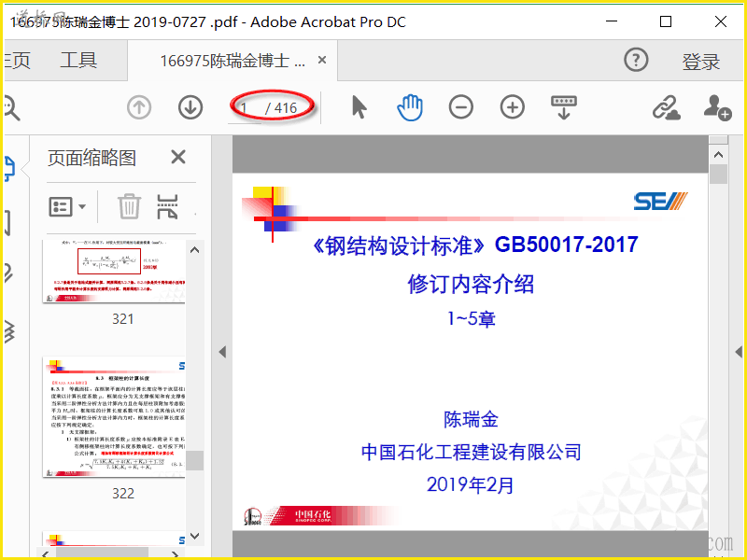Maximize the Acrobat window
Screen dimensions: 747x560
click(x=666, y=21)
